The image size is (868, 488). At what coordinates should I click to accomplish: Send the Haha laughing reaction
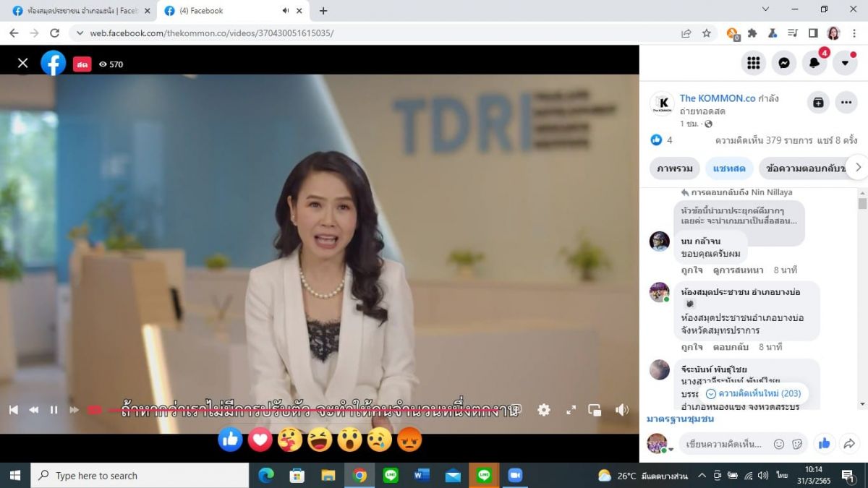pos(320,440)
